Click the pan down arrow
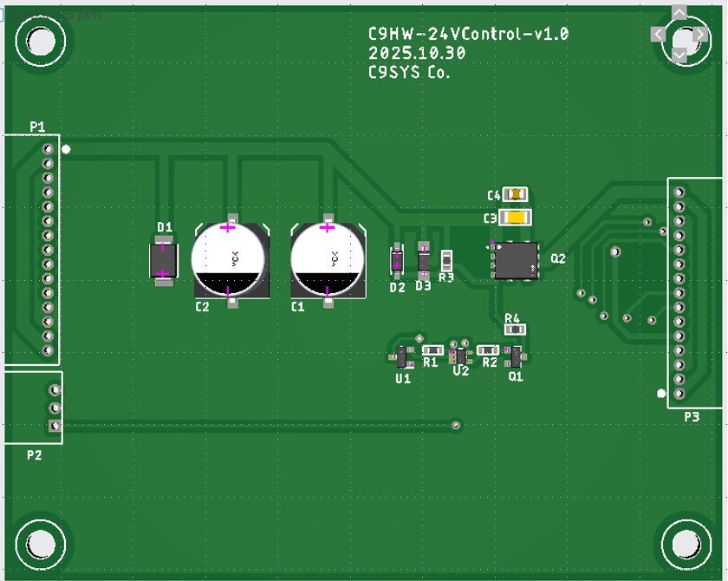 click(679, 55)
